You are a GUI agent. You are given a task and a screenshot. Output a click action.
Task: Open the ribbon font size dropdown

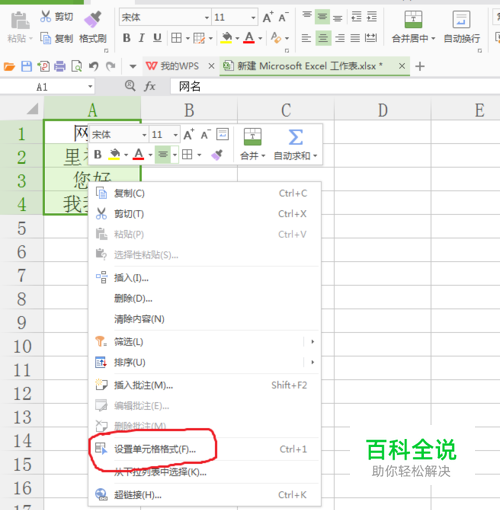pos(253,17)
